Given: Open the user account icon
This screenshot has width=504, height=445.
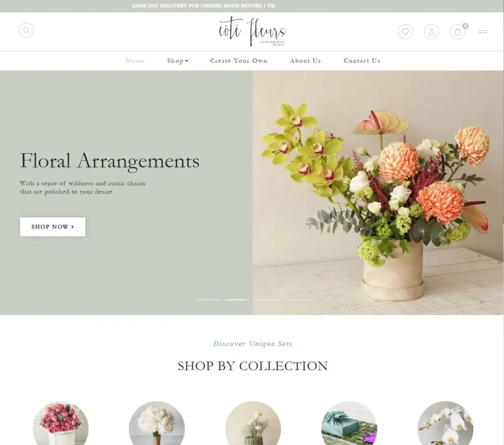Looking at the screenshot, I should pyautogui.click(x=431, y=32).
